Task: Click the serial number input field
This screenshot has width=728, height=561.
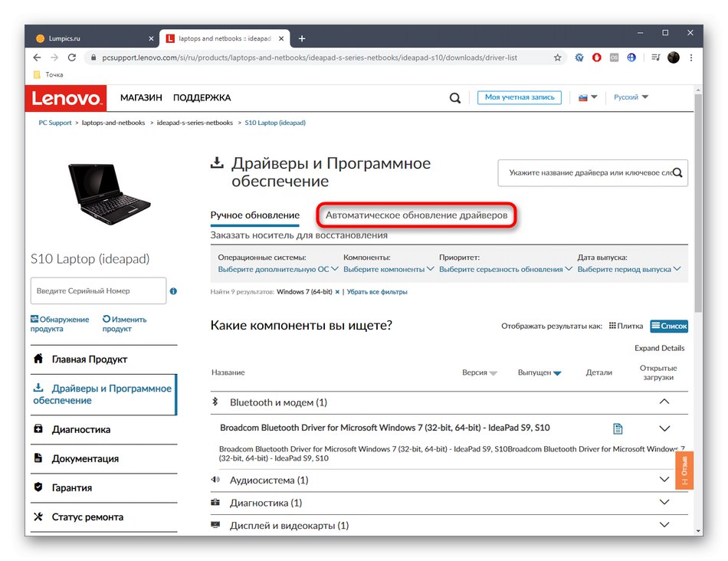Action: [x=98, y=291]
